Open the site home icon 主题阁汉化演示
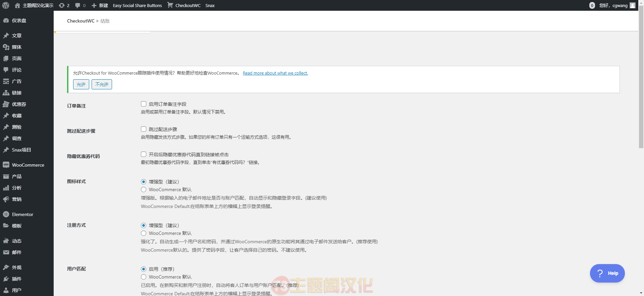 (17, 5)
